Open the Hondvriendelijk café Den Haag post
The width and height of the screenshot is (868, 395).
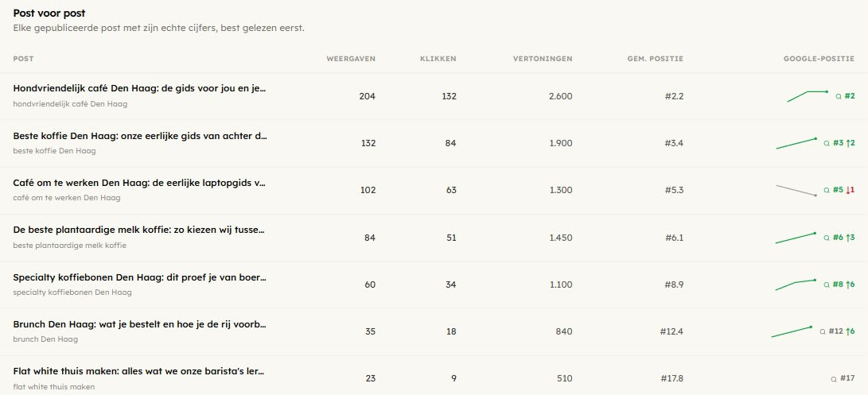pyautogui.click(x=139, y=88)
